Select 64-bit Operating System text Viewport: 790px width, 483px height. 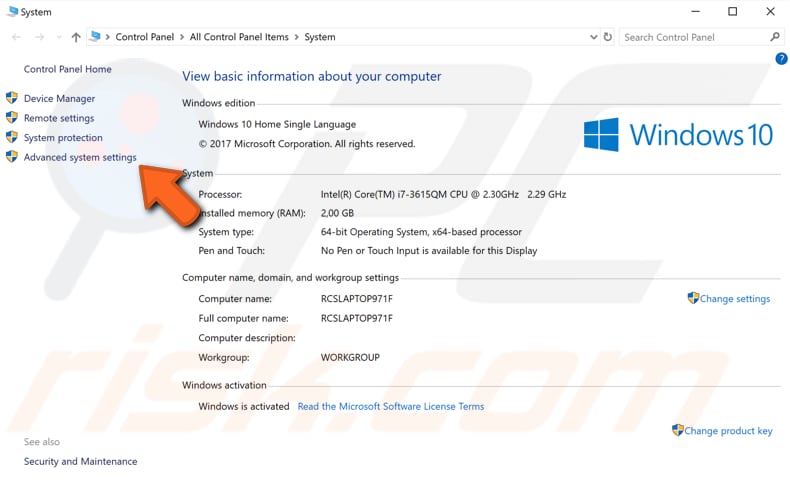point(421,232)
